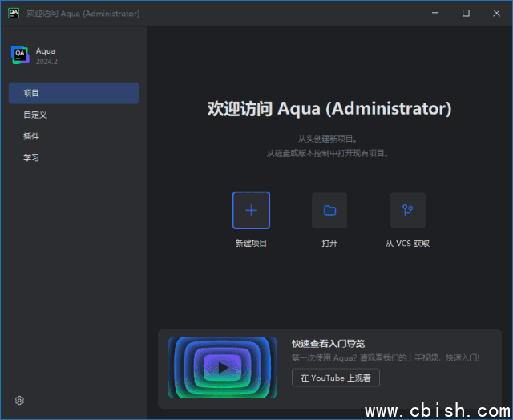Click the 2024.2 version text

pyautogui.click(x=46, y=62)
